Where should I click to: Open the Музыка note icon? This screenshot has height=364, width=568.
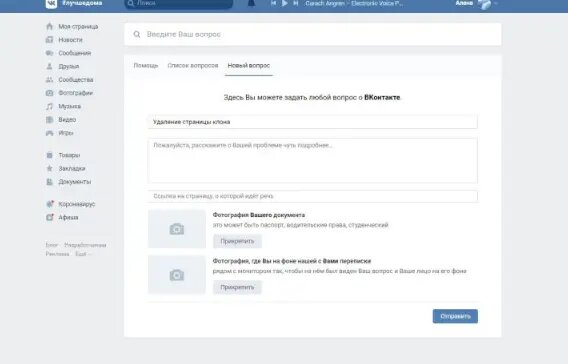(50, 106)
